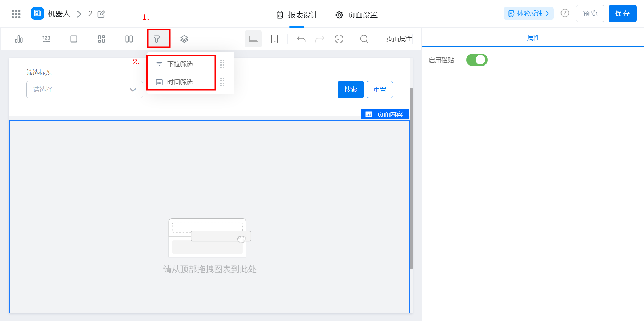Open the app grid launcher icon
Screen dimensions: 644x321
[16, 14]
